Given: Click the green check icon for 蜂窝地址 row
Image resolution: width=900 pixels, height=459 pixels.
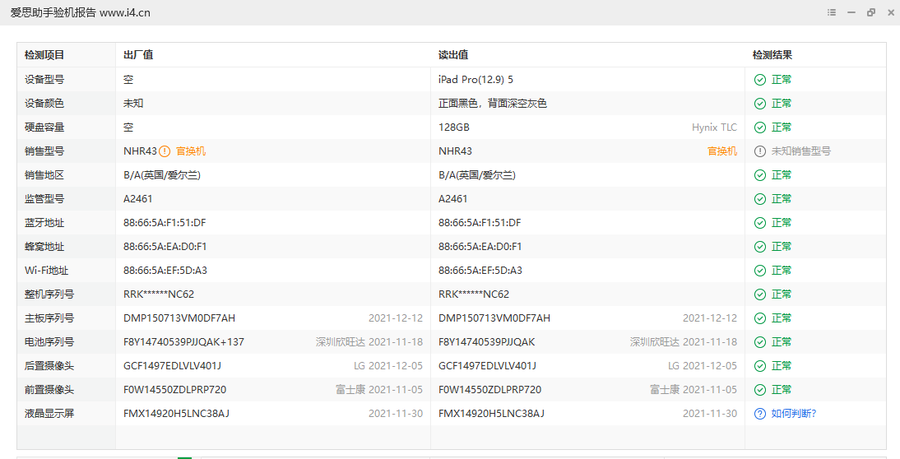Looking at the screenshot, I should click(x=760, y=247).
